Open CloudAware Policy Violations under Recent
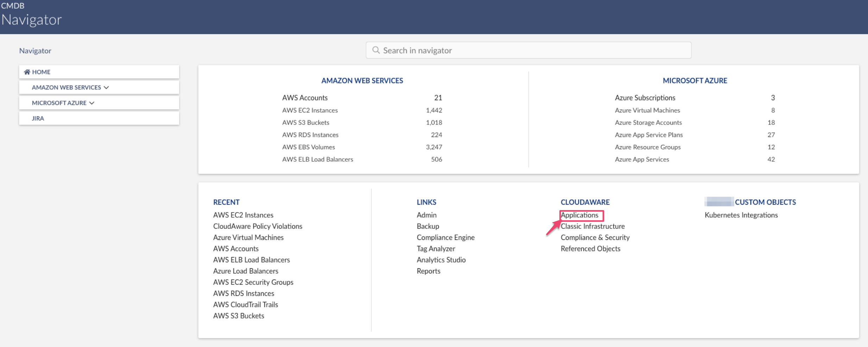Viewport: 868px width, 347px height. tap(258, 226)
